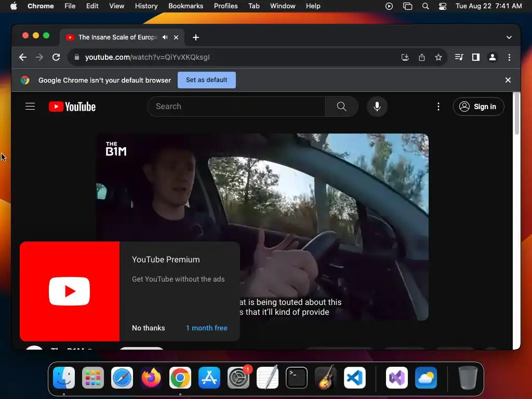Click the page's vertical scrollbar
The width and height of the screenshot is (532, 399).
pyautogui.click(x=517, y=114)
